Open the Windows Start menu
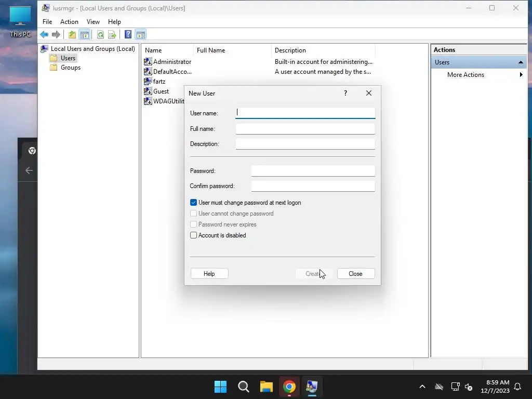 [x=220, y=387]
